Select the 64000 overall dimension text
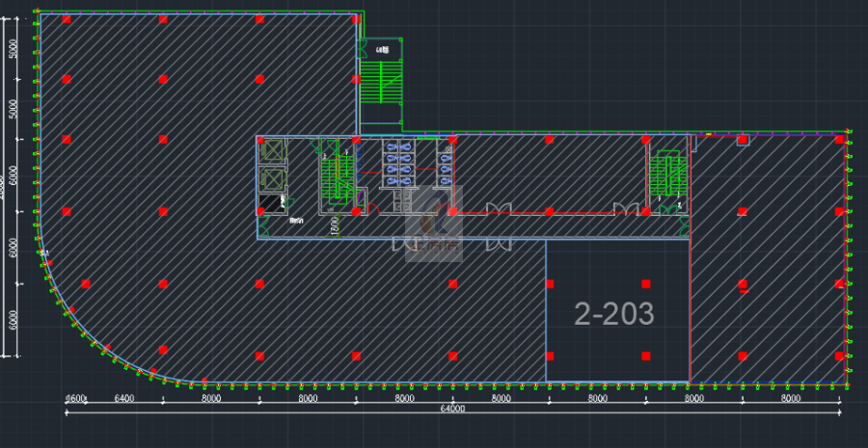 452,408
